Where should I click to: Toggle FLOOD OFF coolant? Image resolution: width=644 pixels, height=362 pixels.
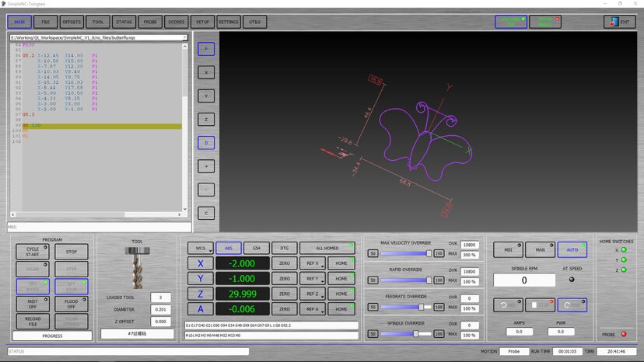(x=72, y=305)
